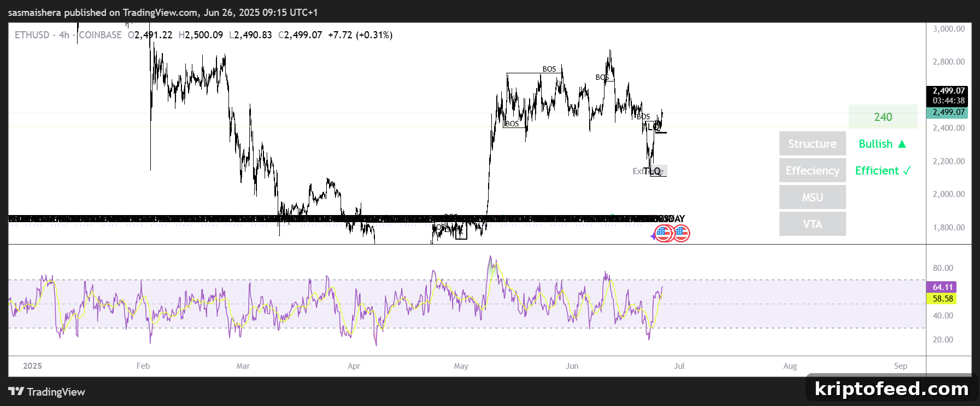The width and height of the screenshot is (980, 406).
Task: Click the 80.00 RSI axis label
Action: pos(943,268)
